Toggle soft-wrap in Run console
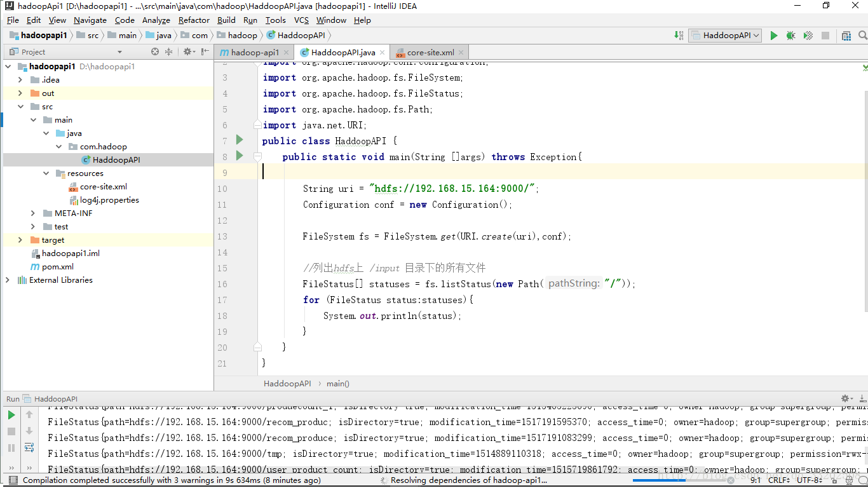Viewport: 868px width, 488px height. pos(29,448)
